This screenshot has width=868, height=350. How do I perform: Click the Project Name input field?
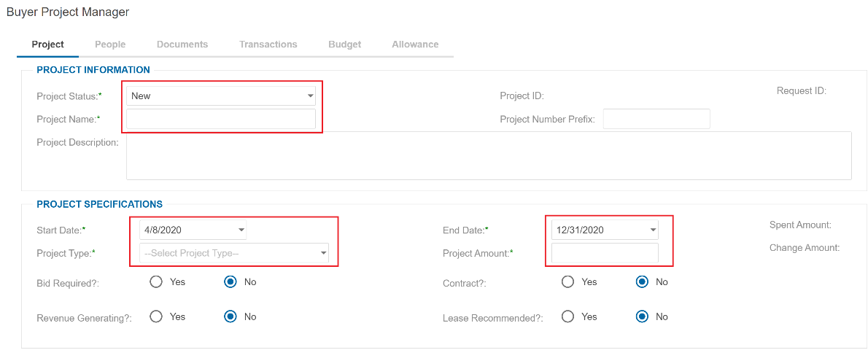pos(220,119)
